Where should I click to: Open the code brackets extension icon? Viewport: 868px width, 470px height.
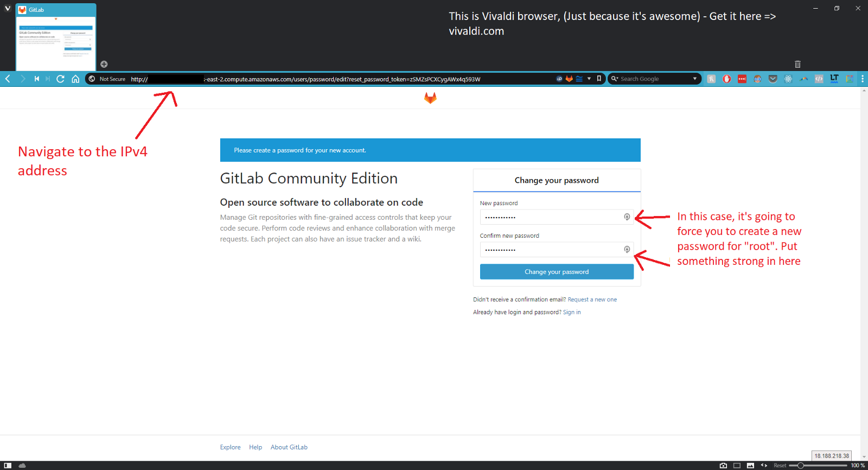819,79
